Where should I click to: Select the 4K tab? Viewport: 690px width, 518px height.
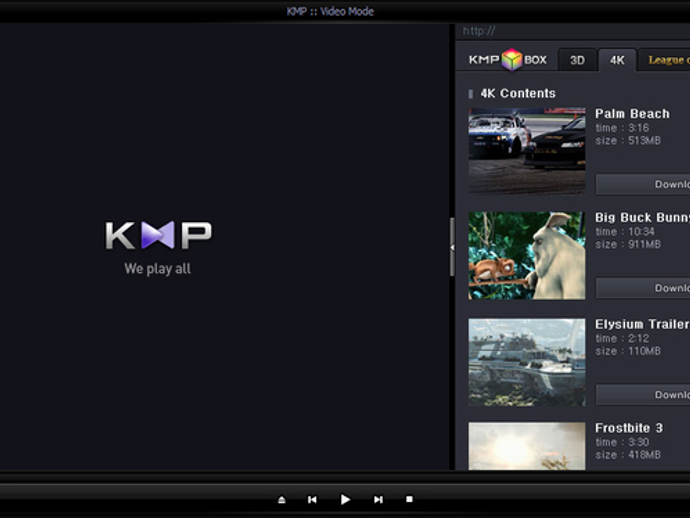click(x=617, y=60)
